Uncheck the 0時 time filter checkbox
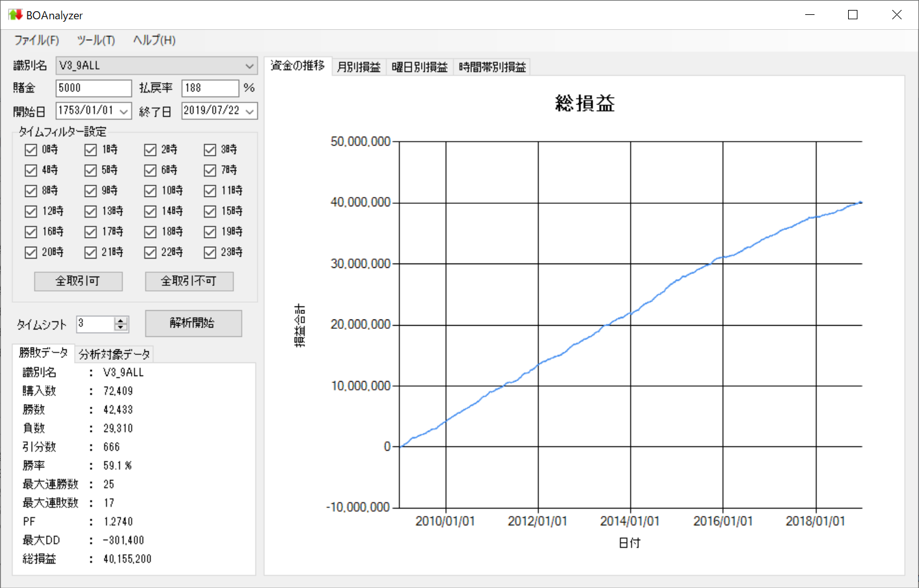 point(31,150)
